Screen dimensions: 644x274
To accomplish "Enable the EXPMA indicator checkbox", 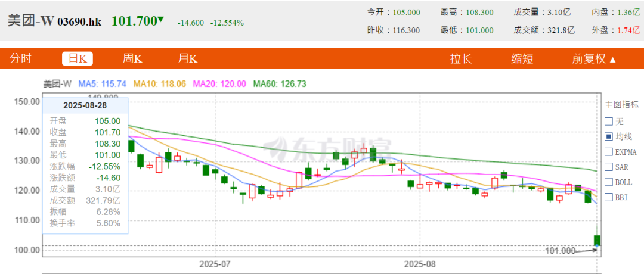I will click(x=609, y=152).
